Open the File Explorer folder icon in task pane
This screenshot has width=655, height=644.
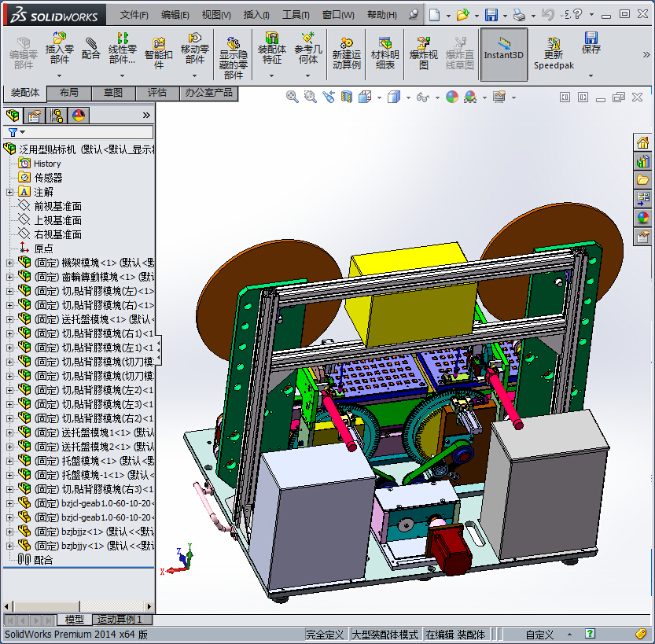tap(643, 180)
